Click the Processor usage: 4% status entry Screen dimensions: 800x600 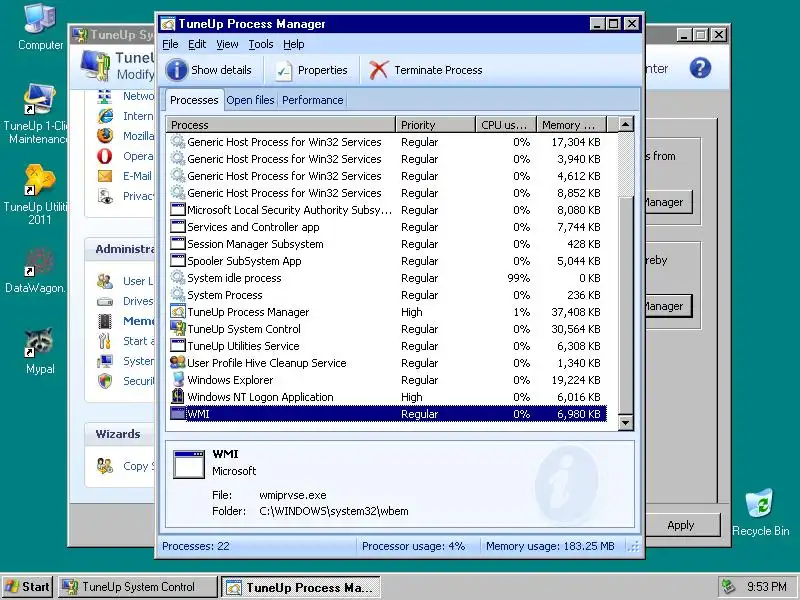point(413,546)
